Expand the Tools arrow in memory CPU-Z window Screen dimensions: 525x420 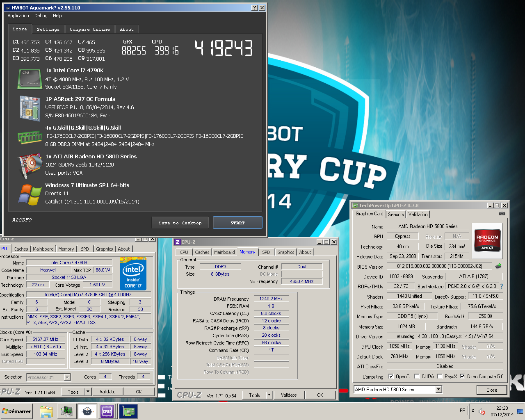pyautogui.click(x=269, y=395)
